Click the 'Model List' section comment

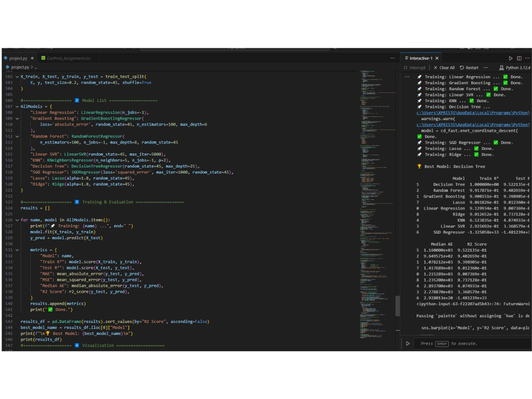click(89, 101)
